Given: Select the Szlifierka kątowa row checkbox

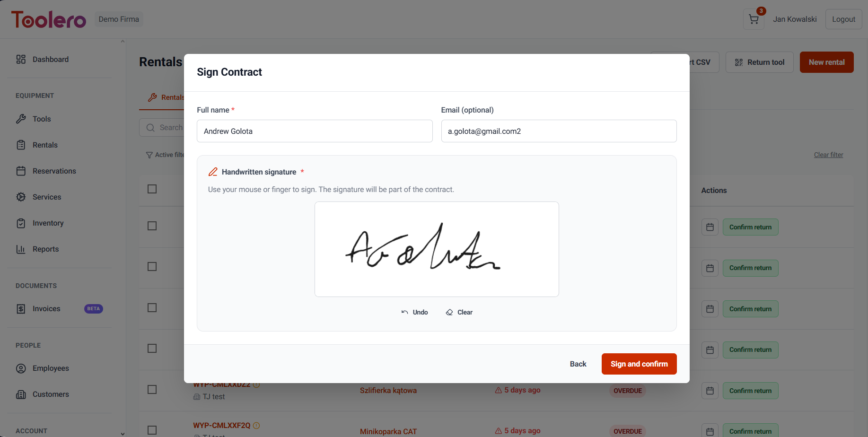Looking at the screenshot, I should [x=152, y=390].
